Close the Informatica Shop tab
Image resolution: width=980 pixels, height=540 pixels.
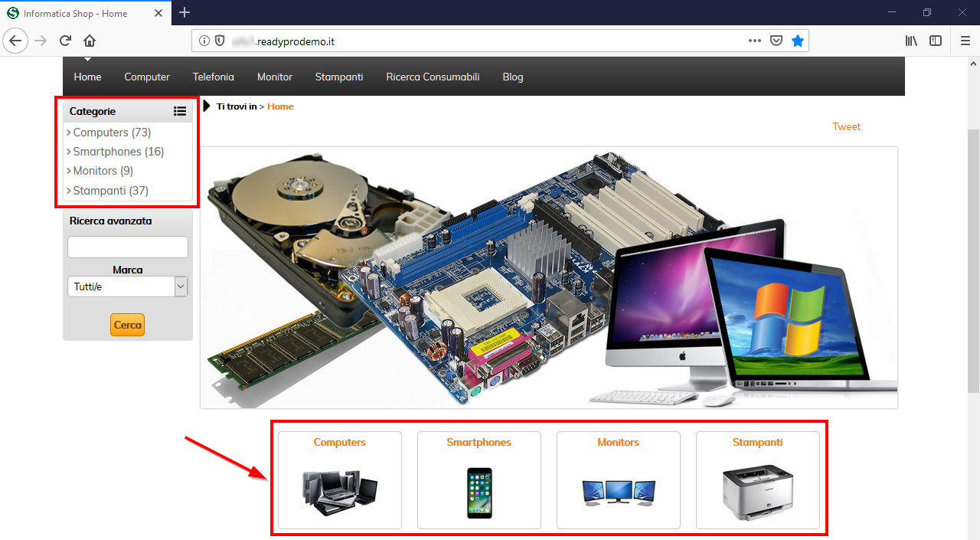[159, 13]
